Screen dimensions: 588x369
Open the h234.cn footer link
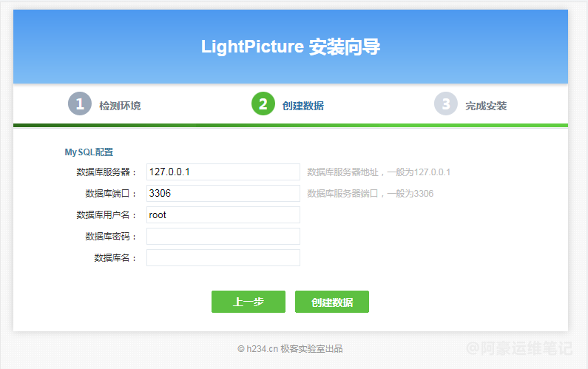(262, 349)
